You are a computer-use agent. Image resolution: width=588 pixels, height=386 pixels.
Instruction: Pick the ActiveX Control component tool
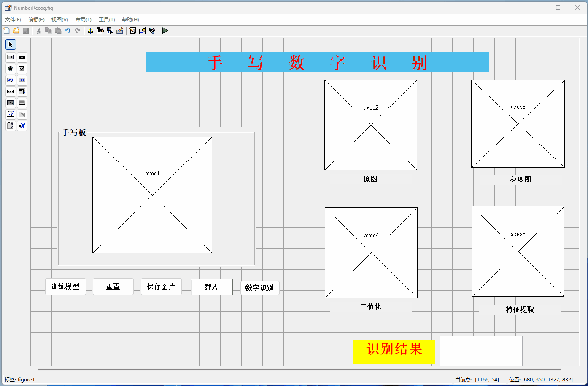(x=22, y=125)
